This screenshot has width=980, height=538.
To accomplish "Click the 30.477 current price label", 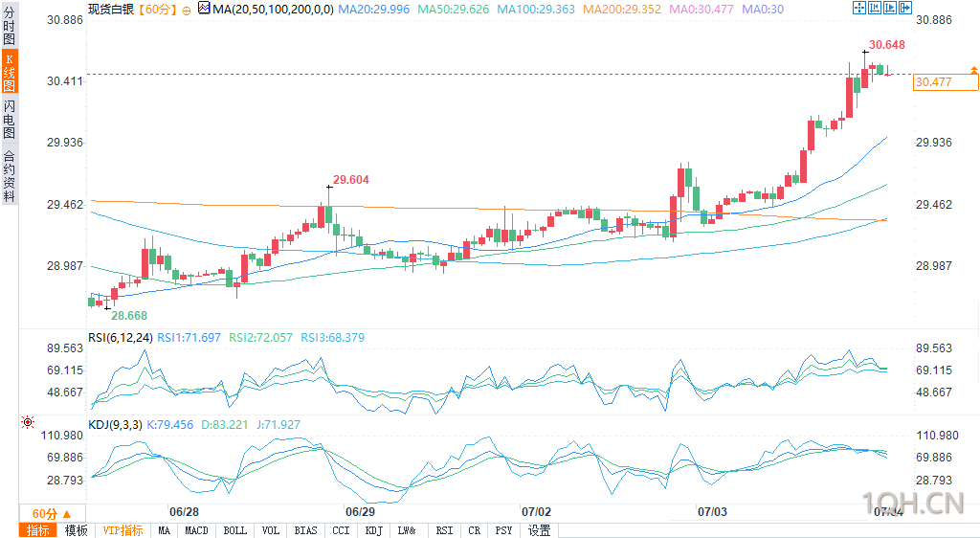I will (x=946, y=82).
